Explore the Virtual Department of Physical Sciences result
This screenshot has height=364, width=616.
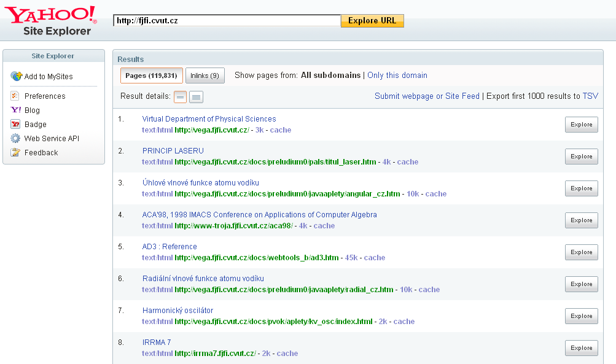coord(582,125)
